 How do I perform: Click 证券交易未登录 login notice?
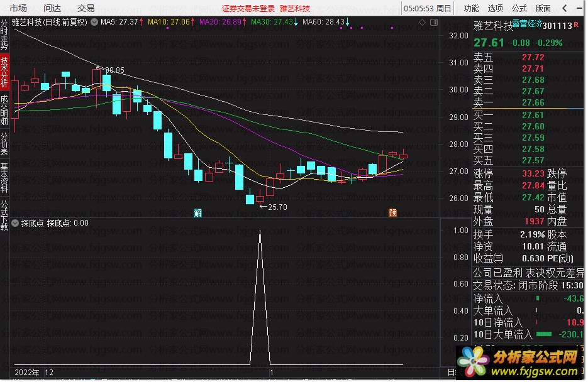(248, 8)
